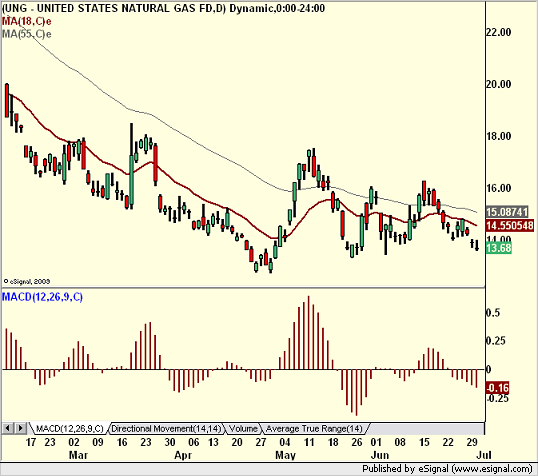
Task: Click the right scroll arrow beside tabs
Action: tap(20, 428)
